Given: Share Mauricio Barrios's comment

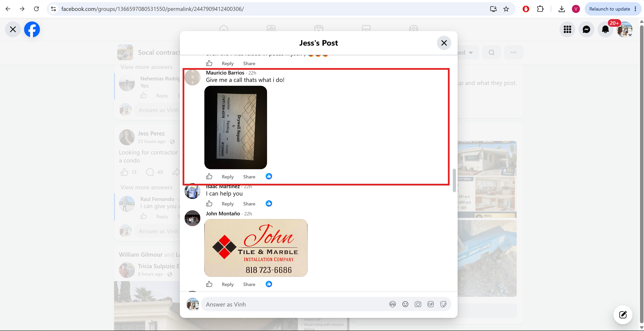Looking at the screenshot, I should pos(249,177).
